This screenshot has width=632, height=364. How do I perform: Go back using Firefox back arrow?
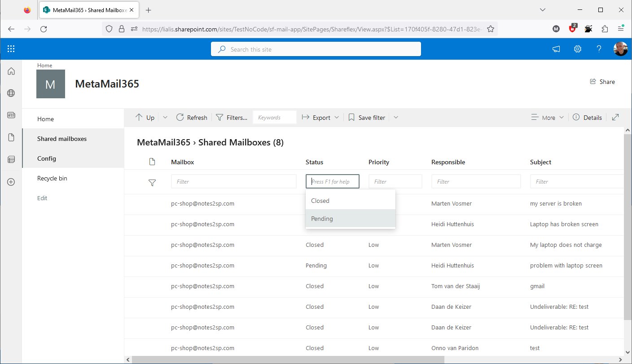11,29
